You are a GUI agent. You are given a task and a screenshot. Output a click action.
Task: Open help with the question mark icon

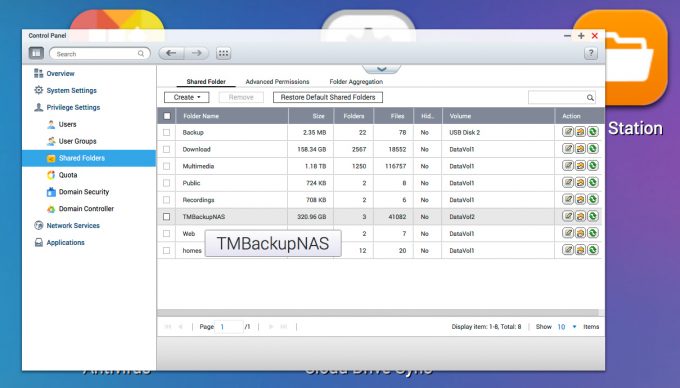coord(590,53)
